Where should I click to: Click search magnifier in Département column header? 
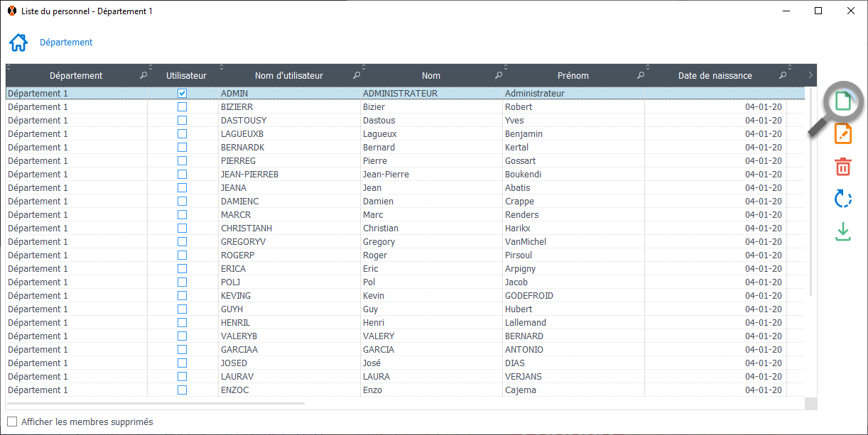(x=143, y=75)
